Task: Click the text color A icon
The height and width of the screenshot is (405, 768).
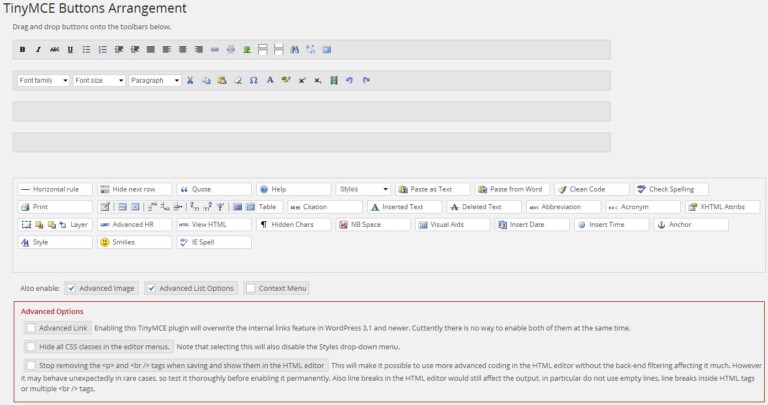Action: coord(270,80)
